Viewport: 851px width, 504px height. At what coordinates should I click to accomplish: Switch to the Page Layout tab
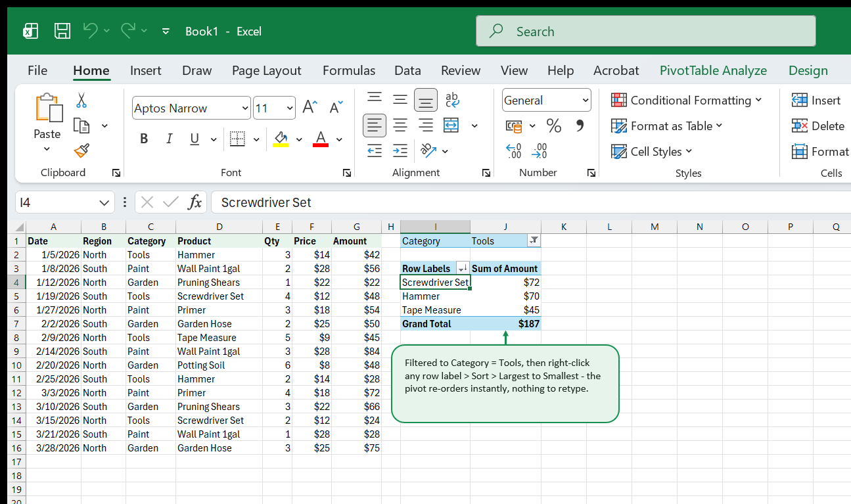[x=266, y=70]
